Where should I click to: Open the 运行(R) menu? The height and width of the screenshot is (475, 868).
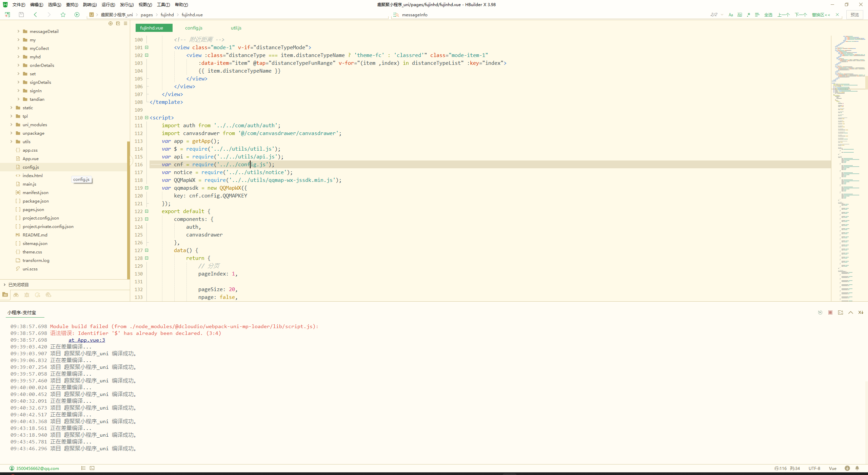pos(108,4)
